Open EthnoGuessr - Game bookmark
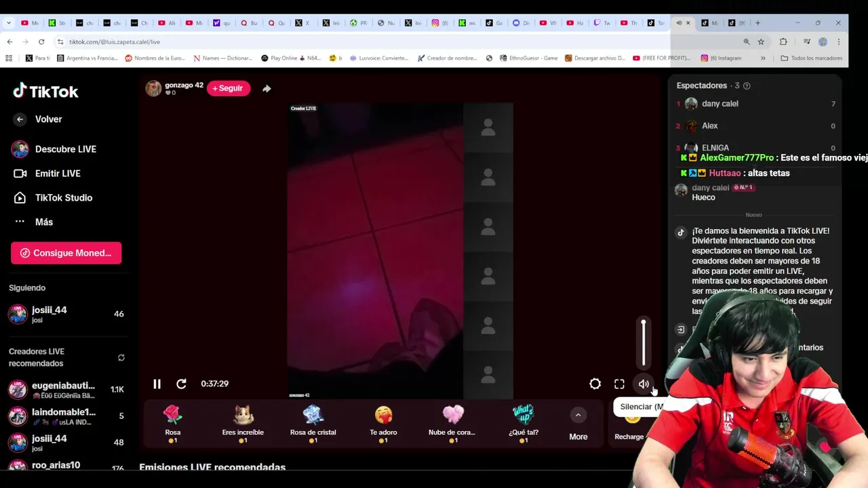This screenshot has height=488, width=868. (528, 58)
